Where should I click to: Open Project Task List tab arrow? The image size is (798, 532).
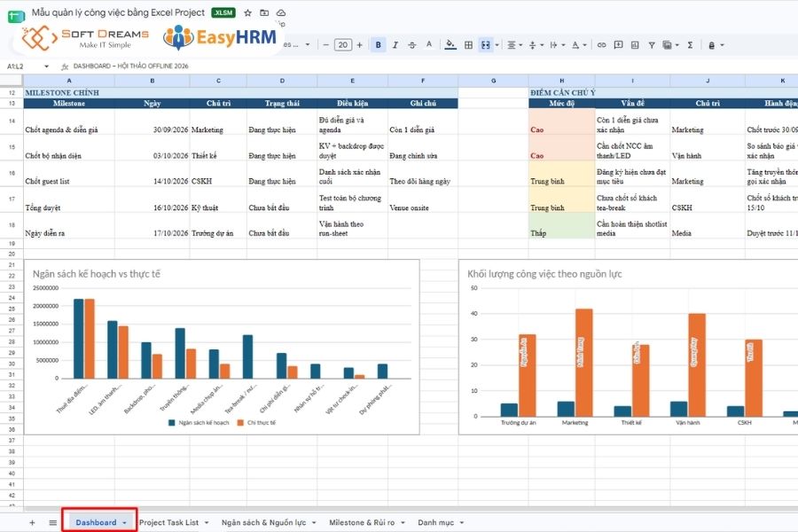coord(206,523)
